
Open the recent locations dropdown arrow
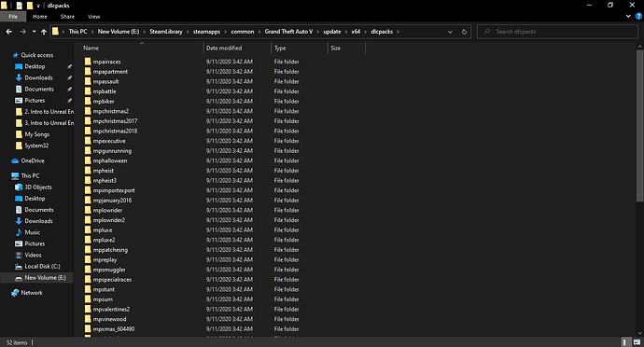coord(35,32)
